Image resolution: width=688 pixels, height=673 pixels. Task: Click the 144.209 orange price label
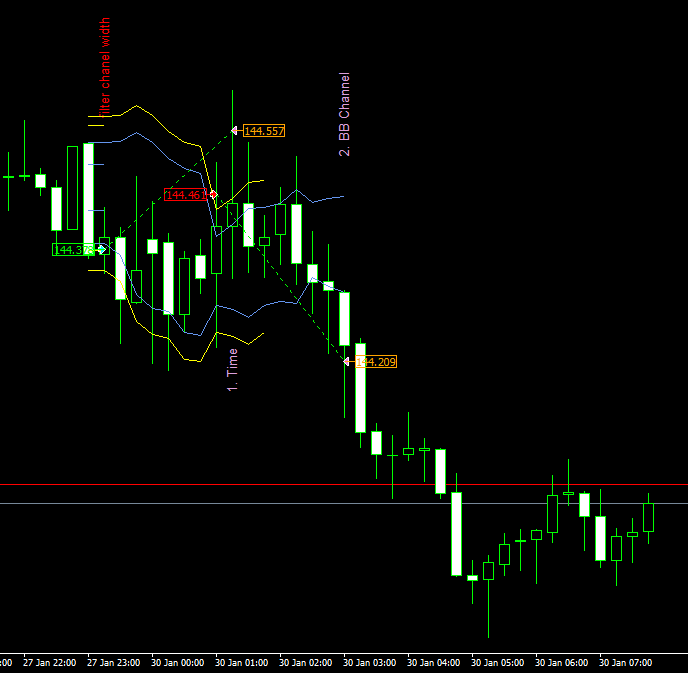click(376, 362)
